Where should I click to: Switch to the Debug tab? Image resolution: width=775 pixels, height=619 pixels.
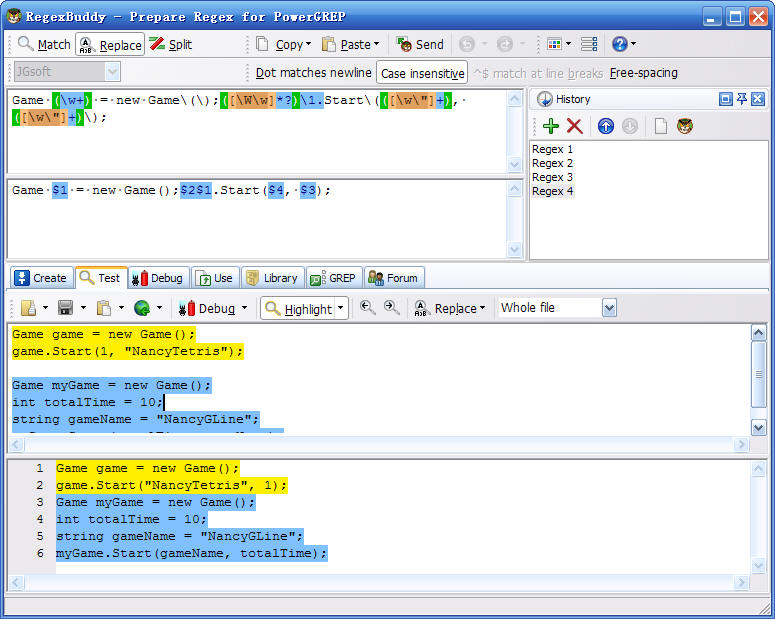tap(157, 278)
